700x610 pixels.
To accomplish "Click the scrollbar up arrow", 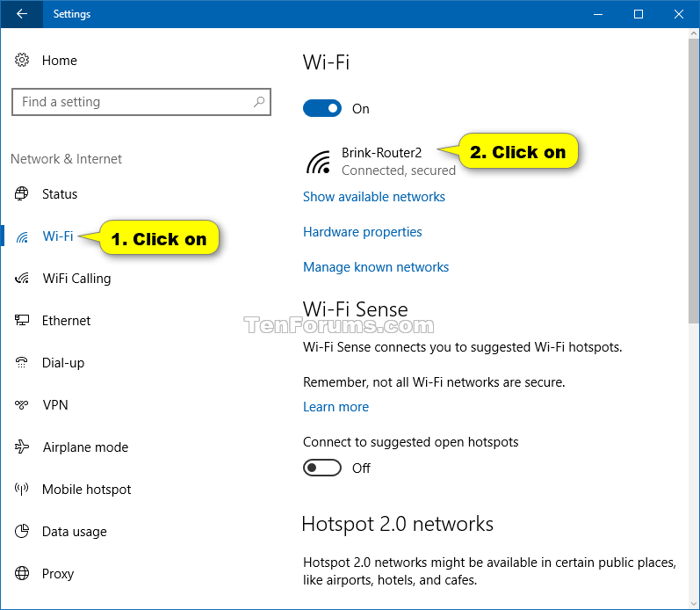I will point(694,33).
